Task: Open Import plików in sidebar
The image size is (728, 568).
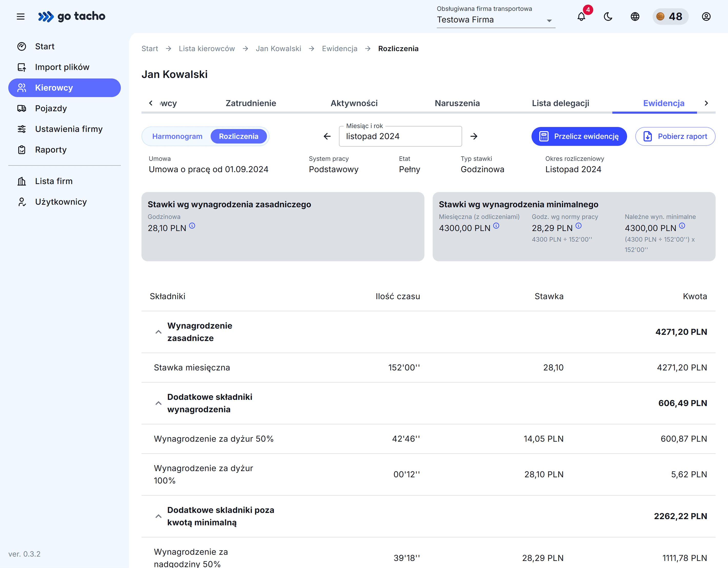Action: (64, 67)
